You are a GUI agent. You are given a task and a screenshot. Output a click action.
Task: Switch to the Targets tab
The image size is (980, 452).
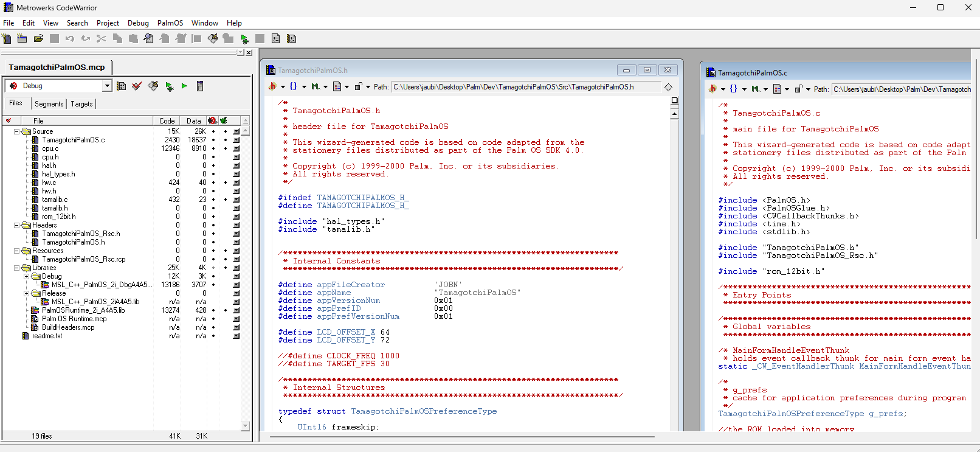[x=81, y=104]
